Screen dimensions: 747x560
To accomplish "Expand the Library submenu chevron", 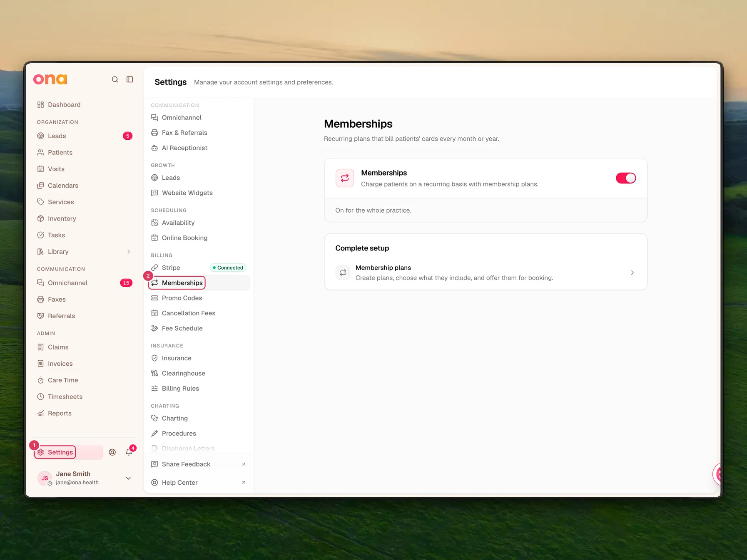I will (129, 252).
